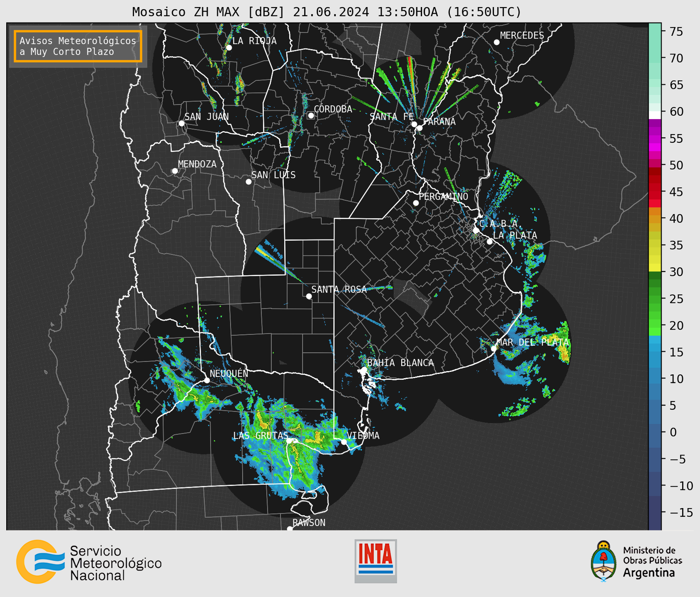Click the Las Grutas city marker

coord(289,441)
